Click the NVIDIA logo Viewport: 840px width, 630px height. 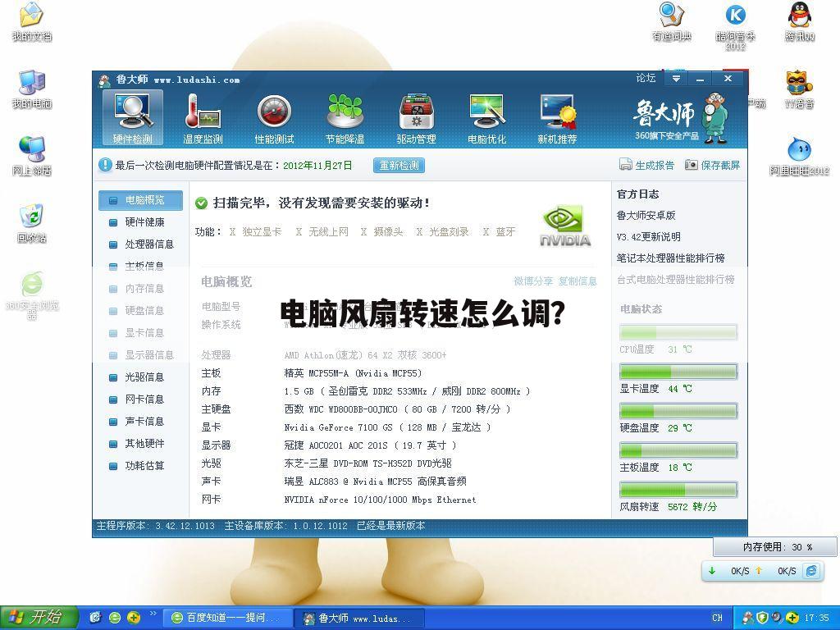tap(565, 226)
